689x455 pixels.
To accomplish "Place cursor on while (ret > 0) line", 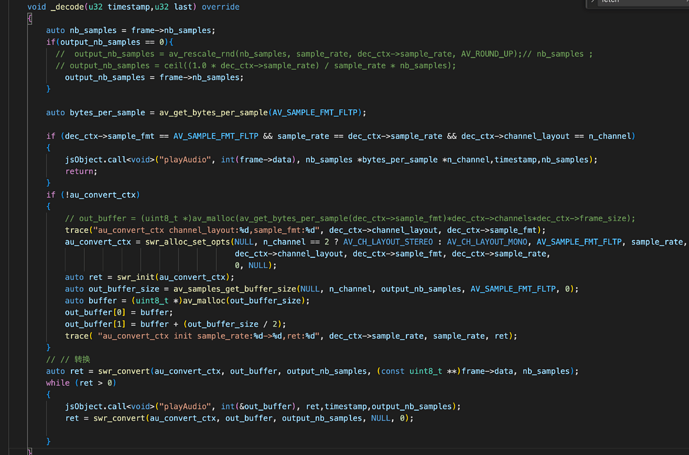I will (x=81, y=383).
